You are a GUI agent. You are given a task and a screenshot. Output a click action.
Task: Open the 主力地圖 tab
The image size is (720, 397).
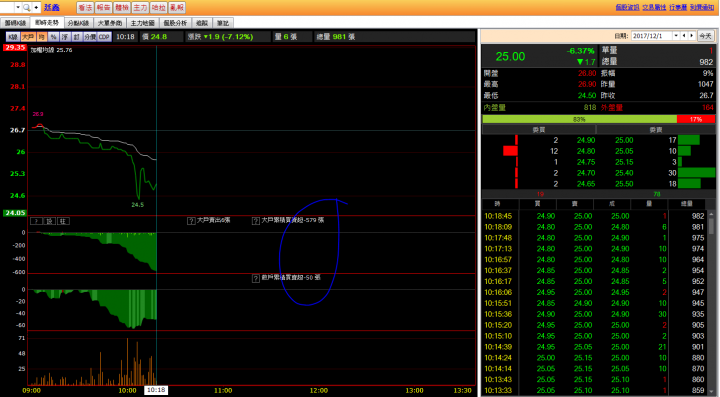[142, 23]
